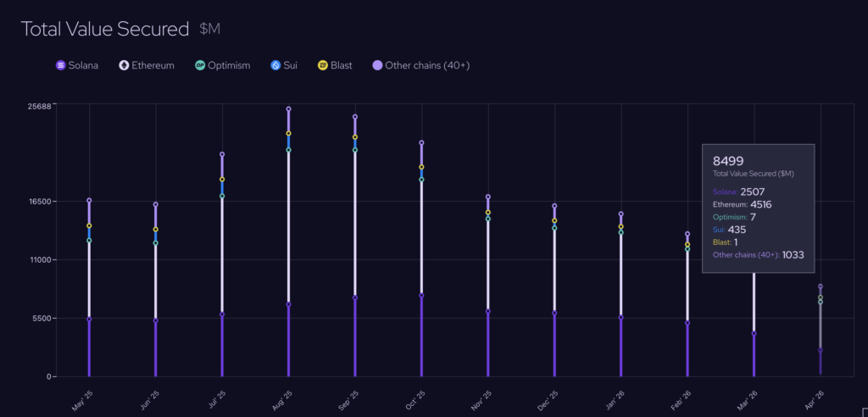The image size is (868, 417).
Task: Click the Sui legend icon
Action: click(275, 65)
